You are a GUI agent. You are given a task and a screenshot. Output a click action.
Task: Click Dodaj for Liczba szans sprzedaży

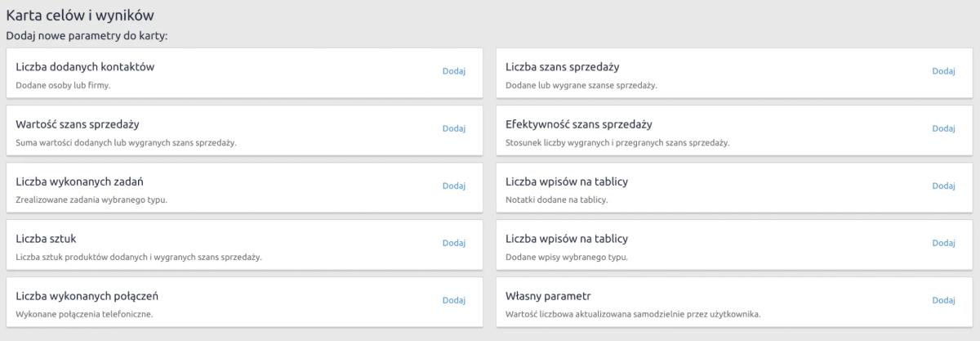click(943, 71)
